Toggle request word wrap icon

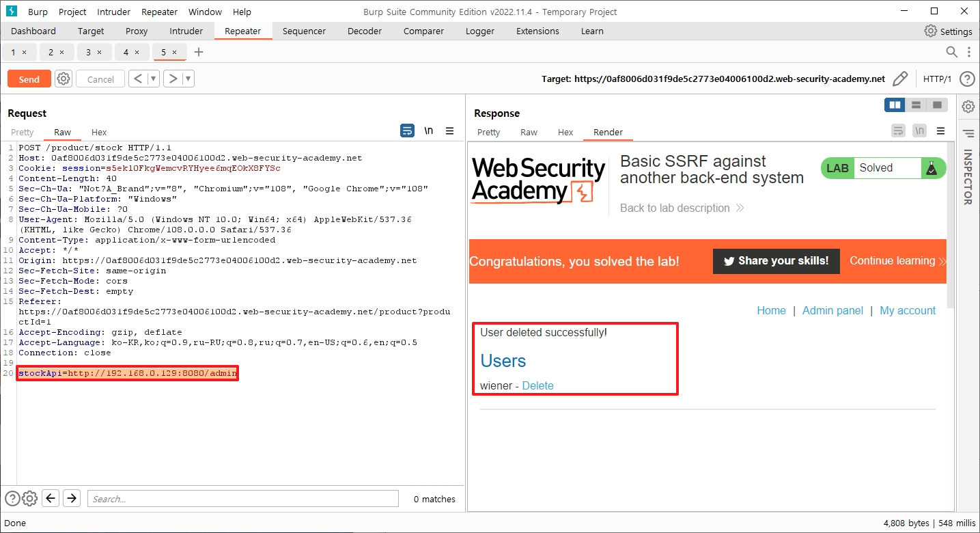[408, 131]
